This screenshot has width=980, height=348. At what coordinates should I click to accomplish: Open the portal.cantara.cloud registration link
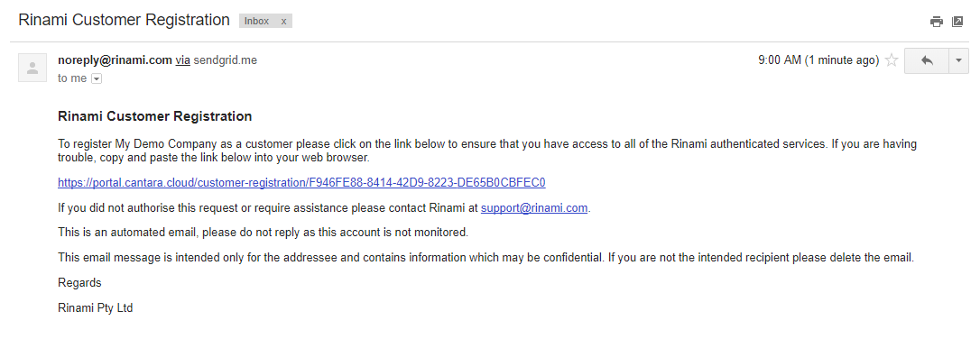coord(301,182)
